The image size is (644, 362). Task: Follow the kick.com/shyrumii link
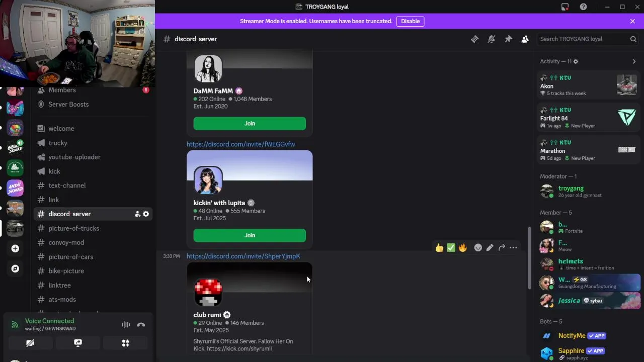[239, 348]
